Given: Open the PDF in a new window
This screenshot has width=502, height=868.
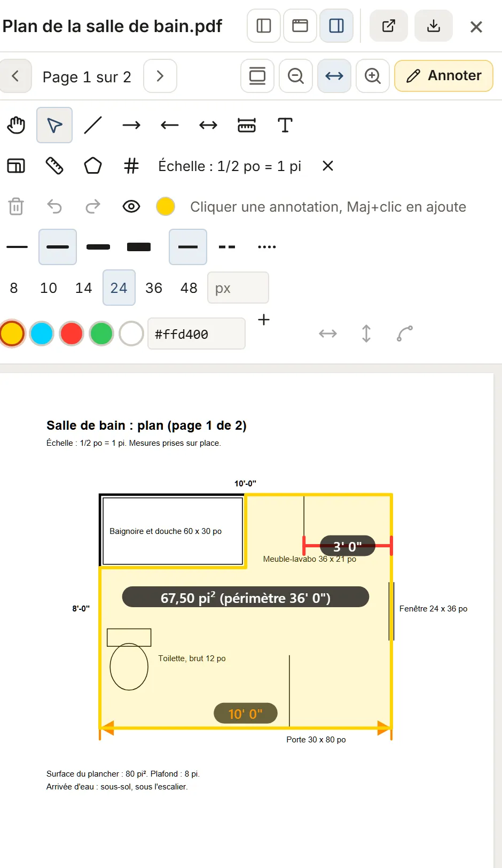Looking at the screenshot, I should tap(389, 26).
